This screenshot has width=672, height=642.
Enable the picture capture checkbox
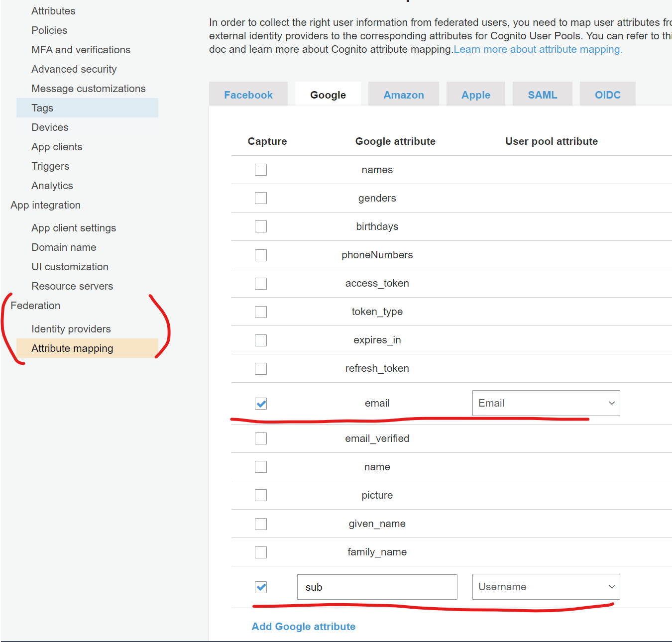pos(261,495)
